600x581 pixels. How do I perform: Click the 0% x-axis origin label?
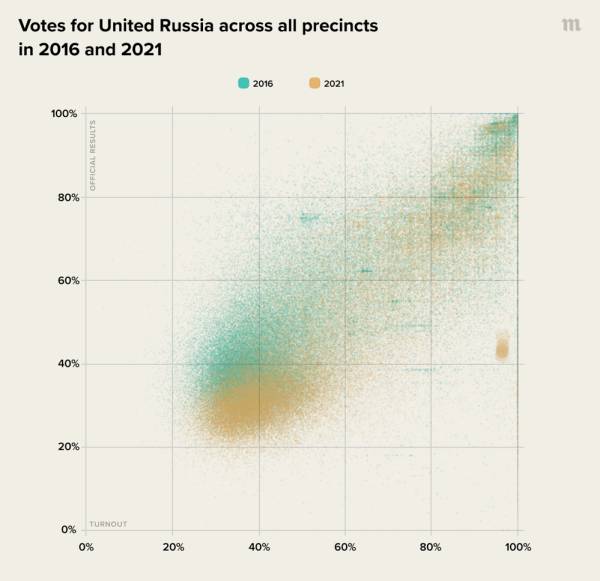pos(86,547)
